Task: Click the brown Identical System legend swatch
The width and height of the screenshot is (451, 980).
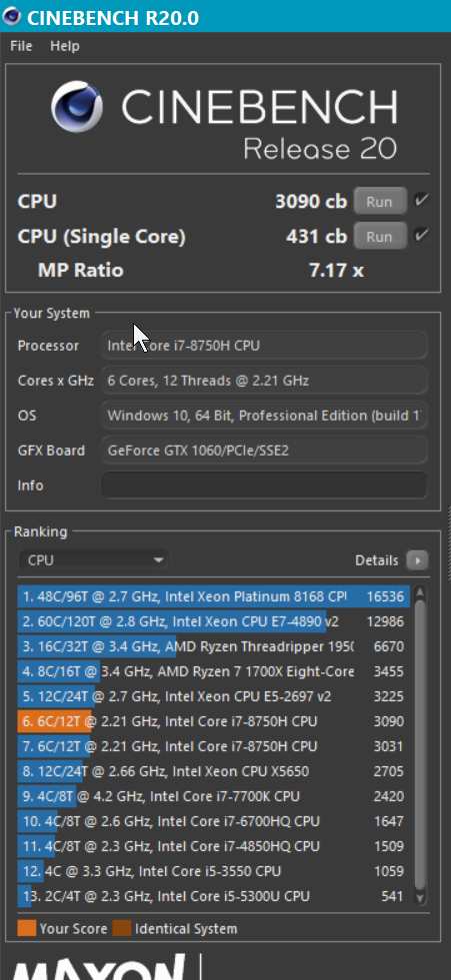Action: 121,929
